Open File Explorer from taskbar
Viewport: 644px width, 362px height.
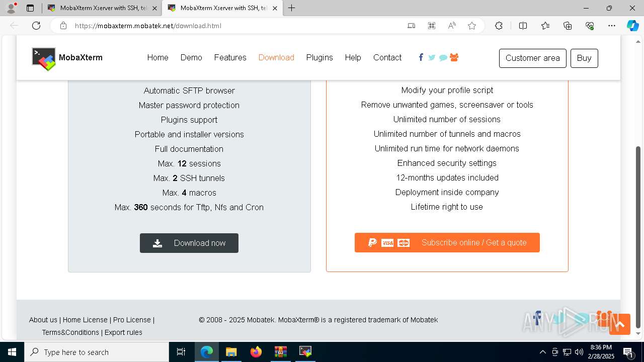231,352
